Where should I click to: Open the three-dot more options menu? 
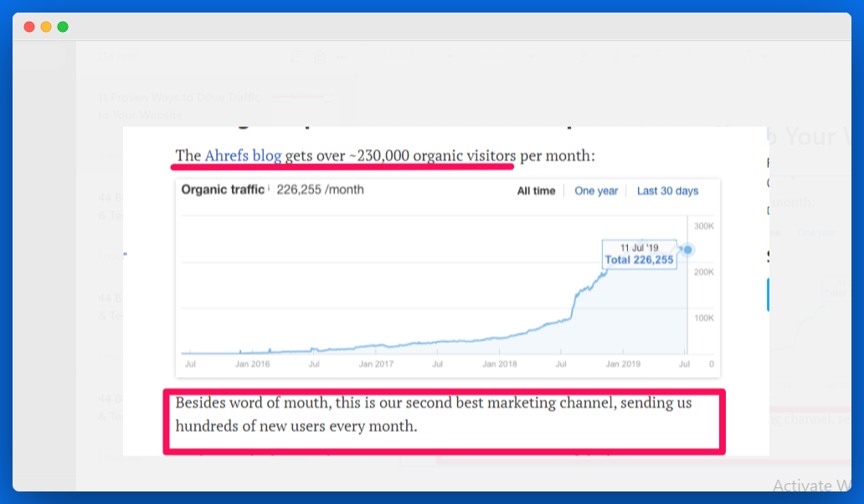coord(342,57)
